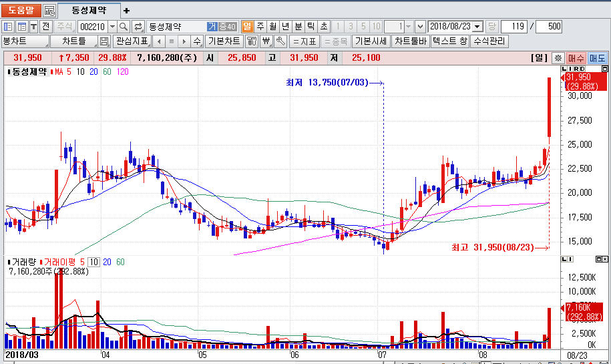Click the 수식관리 button

click(x=489, y=41)
